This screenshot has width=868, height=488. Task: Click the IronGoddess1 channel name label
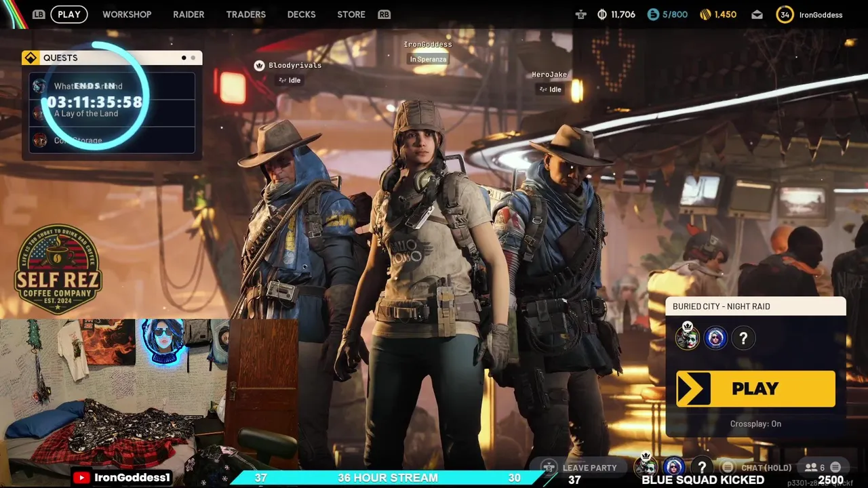click(x=132, y=478)
